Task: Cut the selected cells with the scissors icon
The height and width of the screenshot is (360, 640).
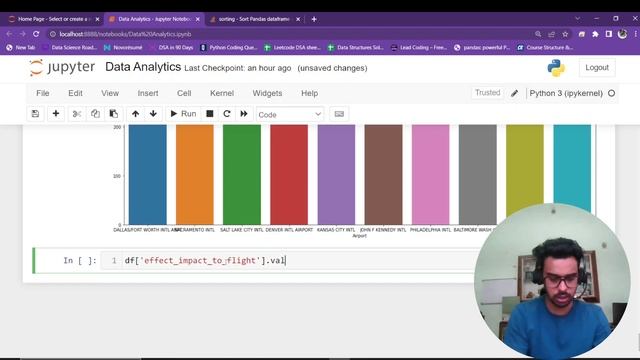Action: 77,114
